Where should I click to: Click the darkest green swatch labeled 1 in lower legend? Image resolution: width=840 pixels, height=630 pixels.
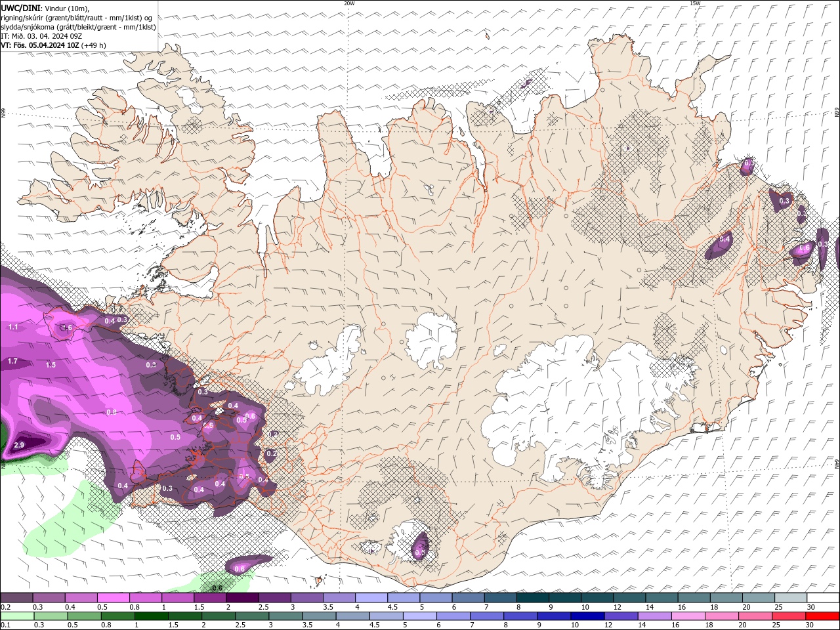pos(152,616)
